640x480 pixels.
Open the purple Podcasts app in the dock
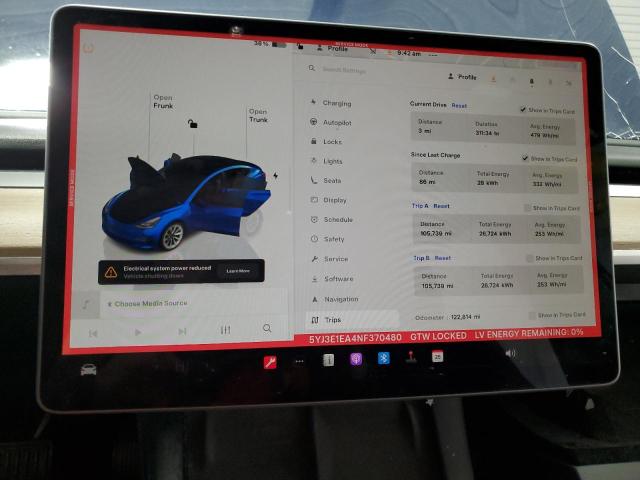[356, 359]
